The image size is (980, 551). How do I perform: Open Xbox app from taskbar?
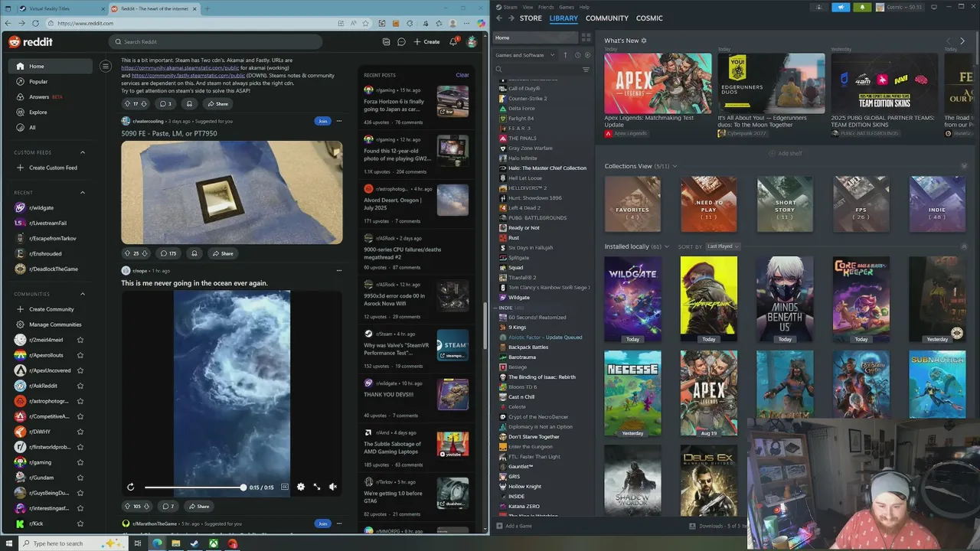214,543
